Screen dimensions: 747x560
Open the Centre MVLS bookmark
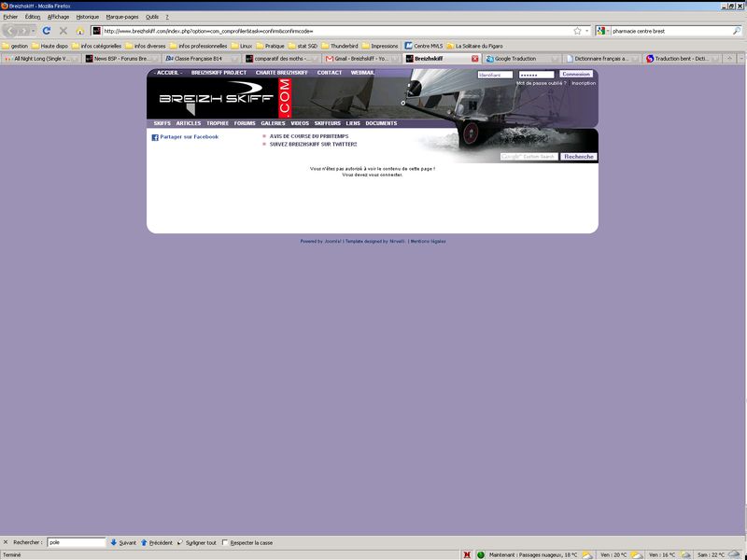[x=424, y=46]
